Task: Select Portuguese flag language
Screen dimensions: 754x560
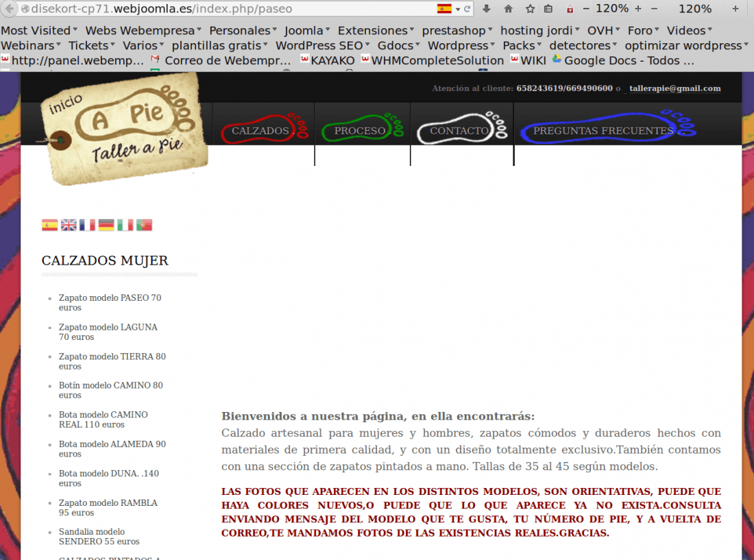Action: 144,225
